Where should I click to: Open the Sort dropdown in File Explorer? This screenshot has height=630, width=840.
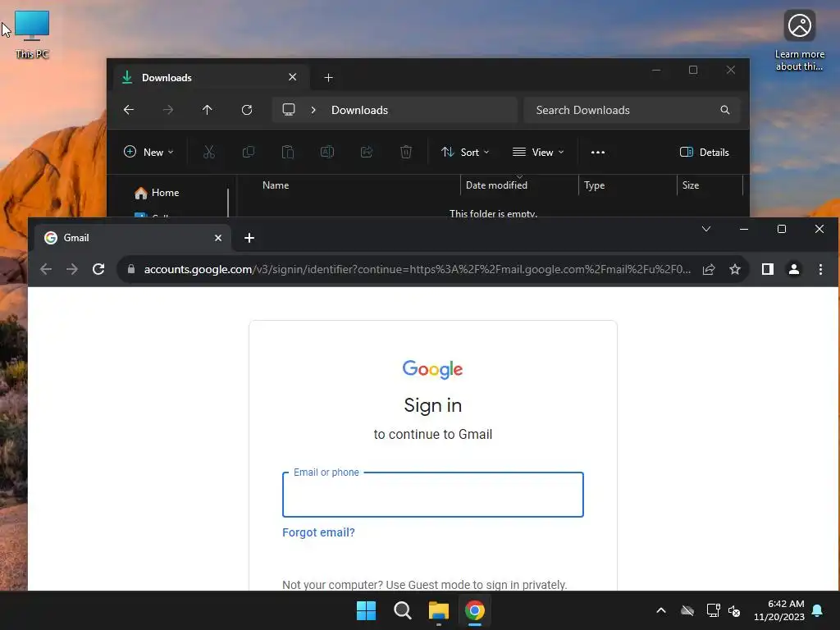point(465,152)
